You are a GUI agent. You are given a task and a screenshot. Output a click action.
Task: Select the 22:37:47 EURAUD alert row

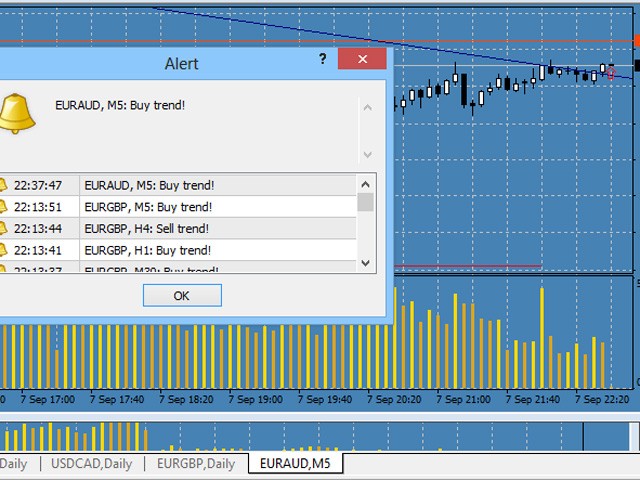pos(178,185)
